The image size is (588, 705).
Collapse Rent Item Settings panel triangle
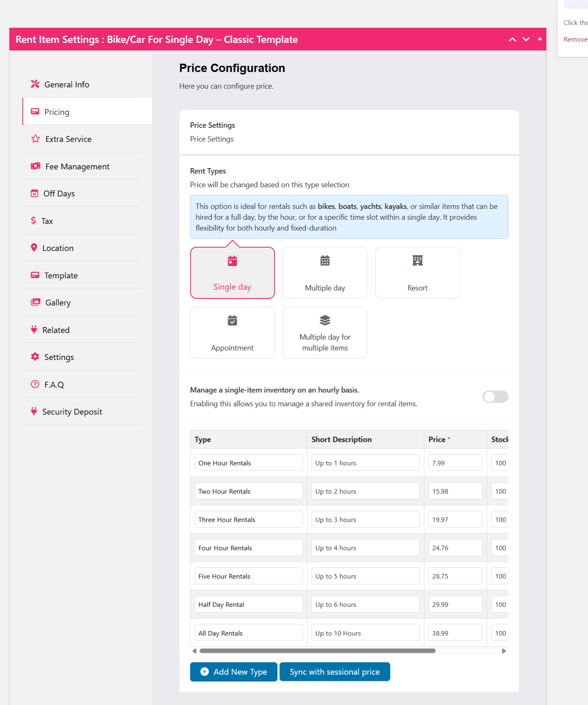[x=540, y=39]
